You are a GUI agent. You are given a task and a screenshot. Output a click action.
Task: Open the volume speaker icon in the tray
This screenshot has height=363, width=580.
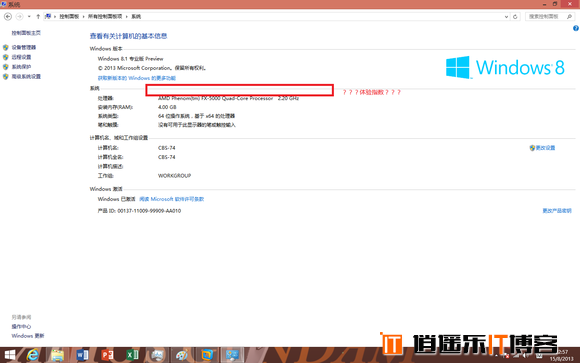click(525, 356)
